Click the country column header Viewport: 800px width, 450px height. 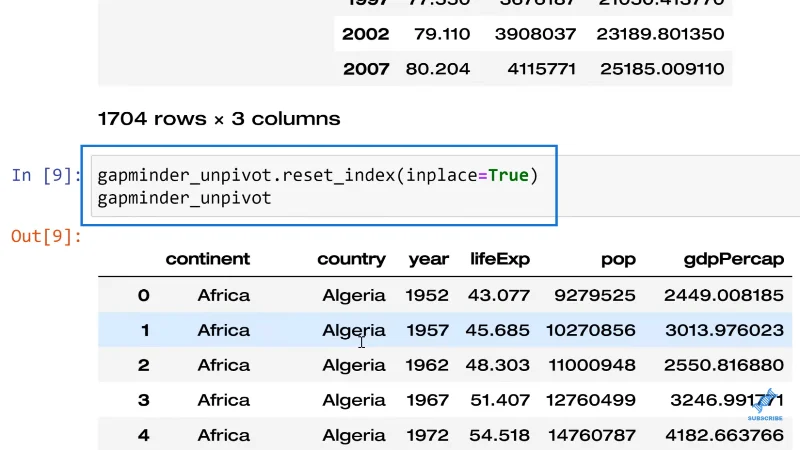[352, 259]
